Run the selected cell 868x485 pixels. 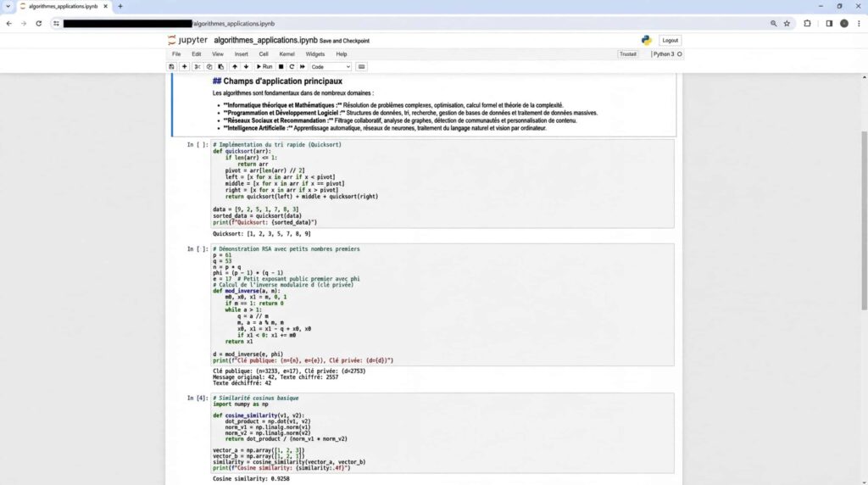coord(264,67)
